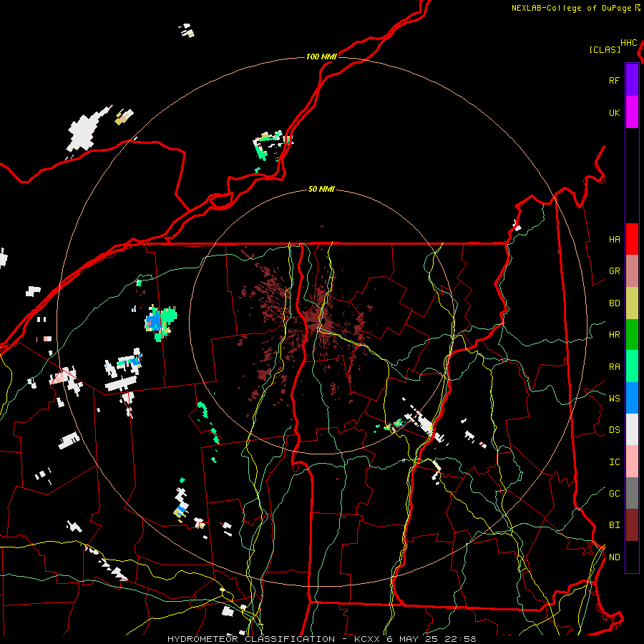Click the UK magenta legend swatch
The height and width of the screenshot is (644, 644).
(632, 112)
